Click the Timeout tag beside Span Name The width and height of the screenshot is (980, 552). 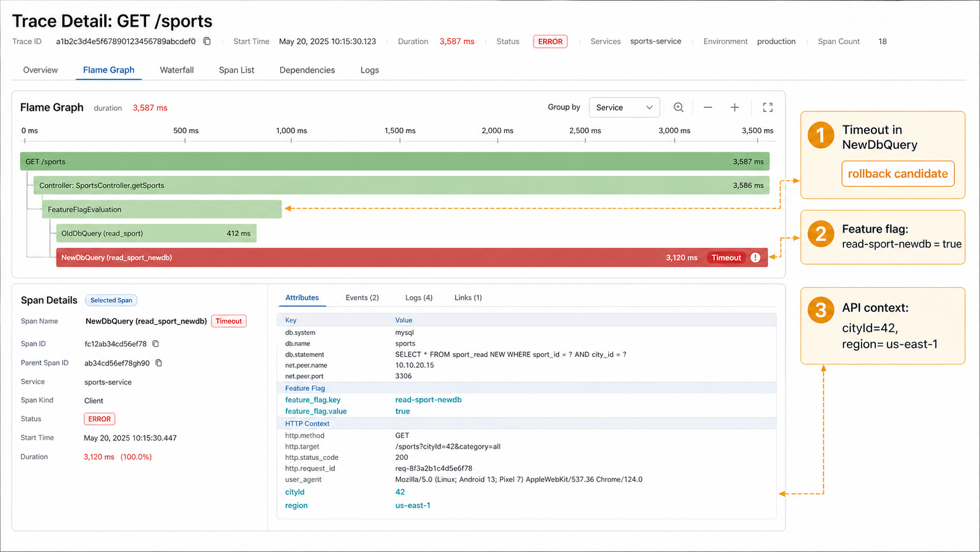[229, 321]
